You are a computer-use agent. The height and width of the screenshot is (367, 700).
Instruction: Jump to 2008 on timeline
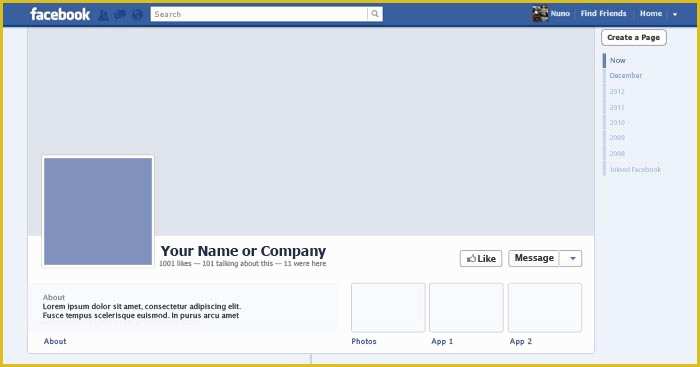(617, 154)
